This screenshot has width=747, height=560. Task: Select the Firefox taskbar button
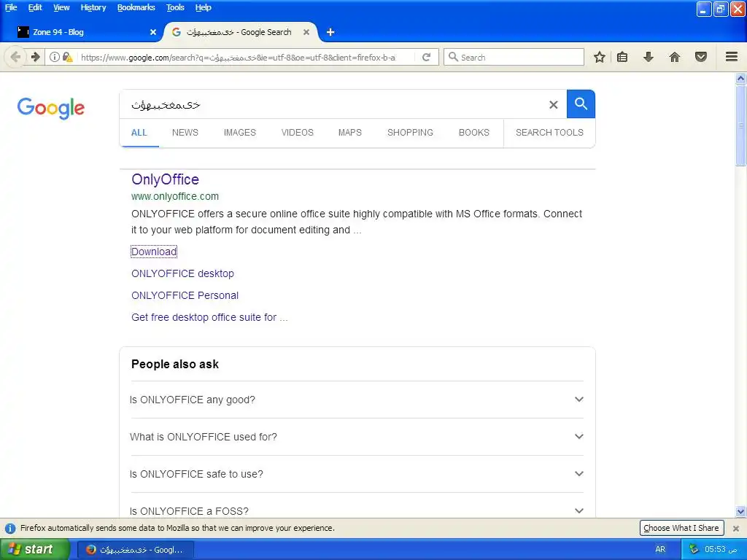[x=136, y=550]
